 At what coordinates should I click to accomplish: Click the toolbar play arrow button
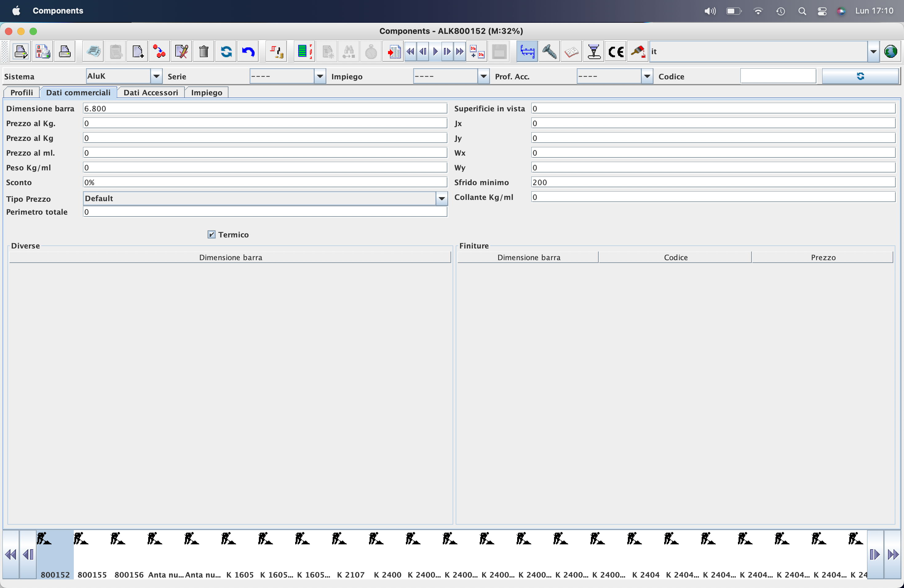[435, 51]
